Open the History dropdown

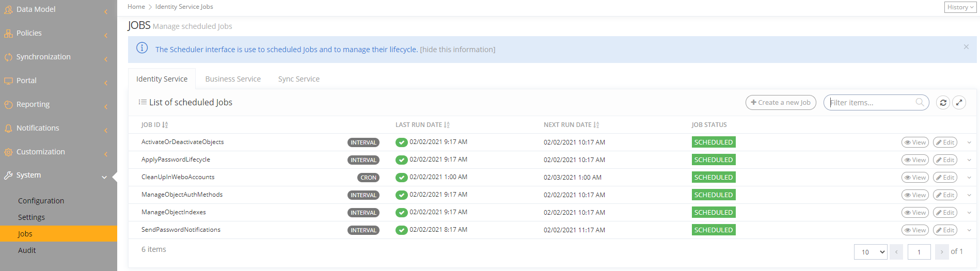960,7
